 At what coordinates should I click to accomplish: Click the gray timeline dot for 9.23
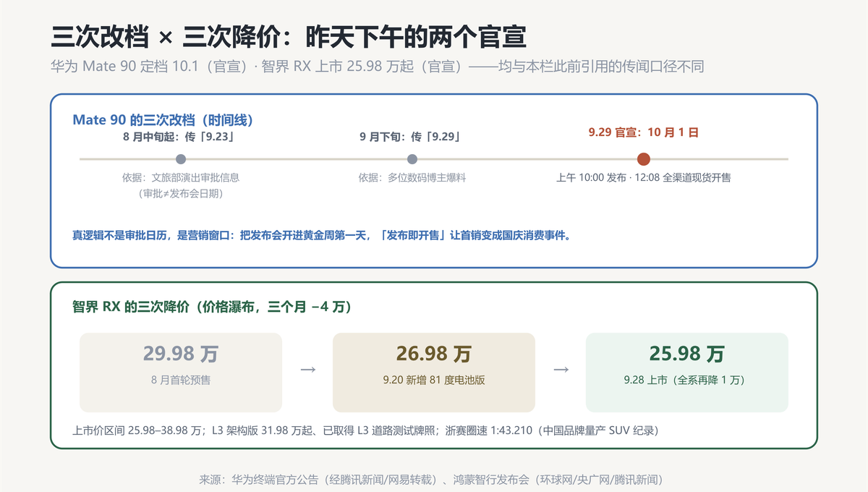181,159
